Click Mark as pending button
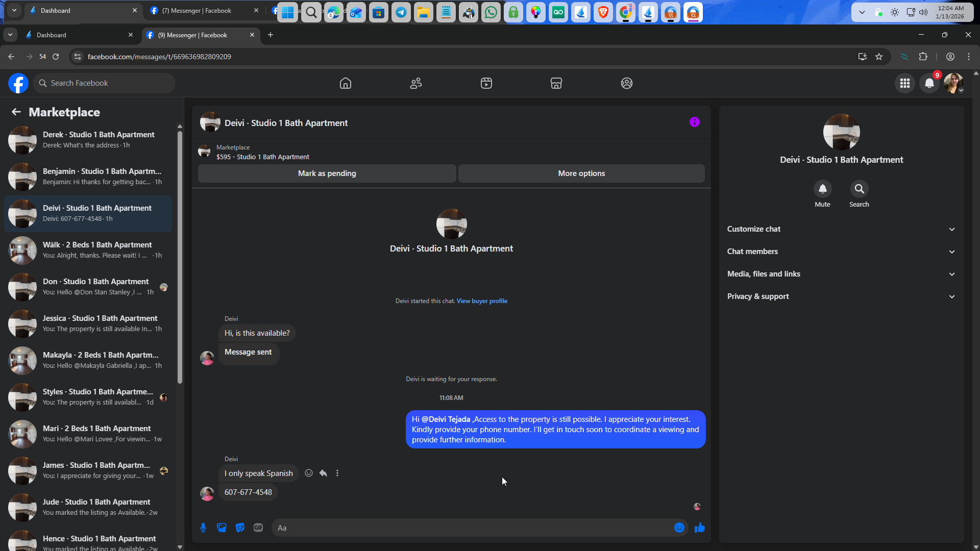 tap(327, 173)
